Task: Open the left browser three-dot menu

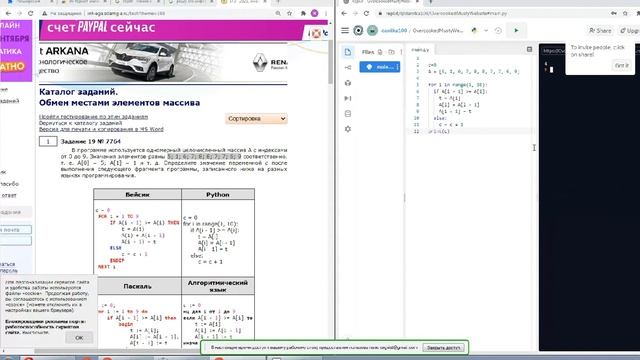Action: (326, 13)
